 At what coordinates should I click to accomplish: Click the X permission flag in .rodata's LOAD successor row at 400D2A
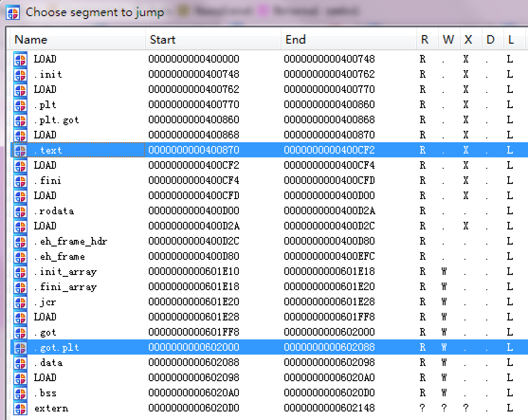(x=466, y=226)
